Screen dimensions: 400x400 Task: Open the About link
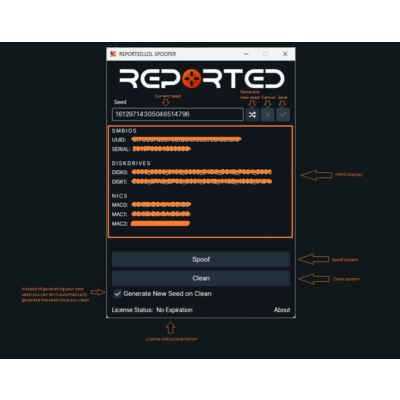(x=282, y=310)
